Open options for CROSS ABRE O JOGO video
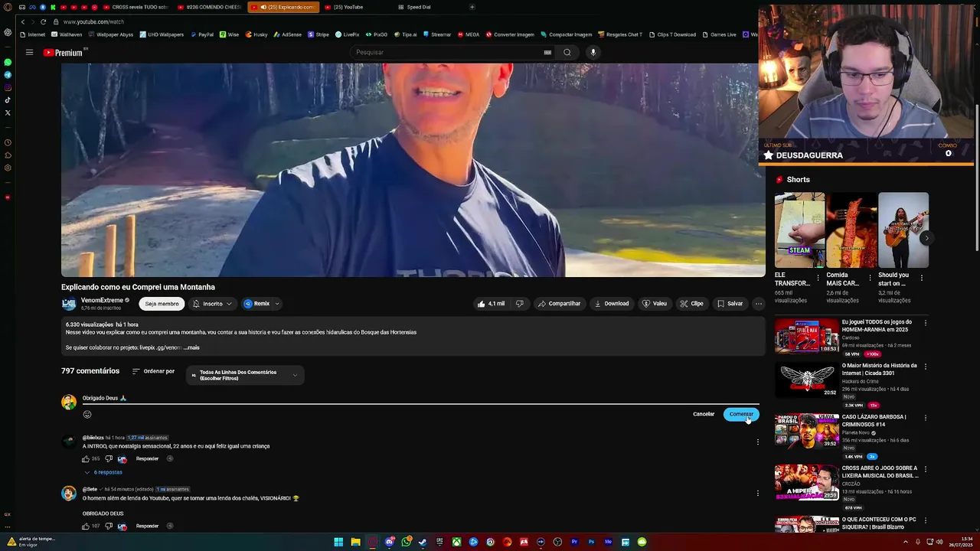 click(926, 470)
